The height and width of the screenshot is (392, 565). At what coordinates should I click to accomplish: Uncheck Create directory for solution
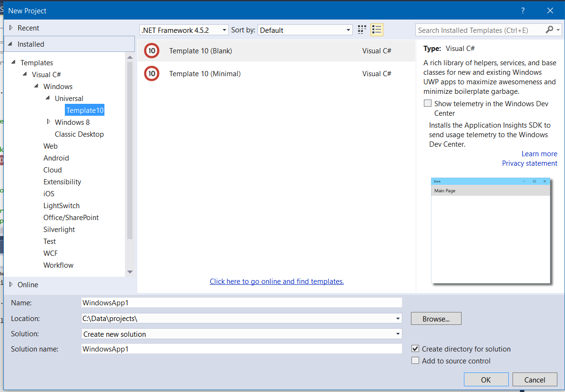[415, 349]
